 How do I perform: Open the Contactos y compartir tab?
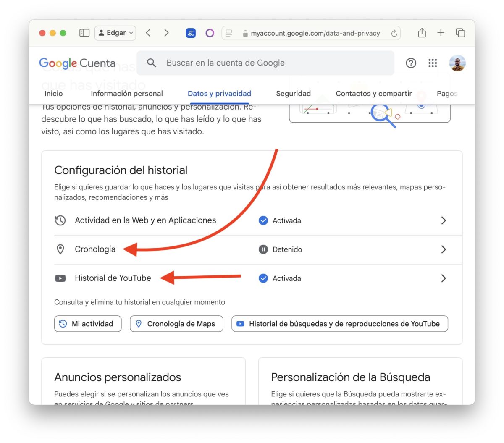coord(374,94)
